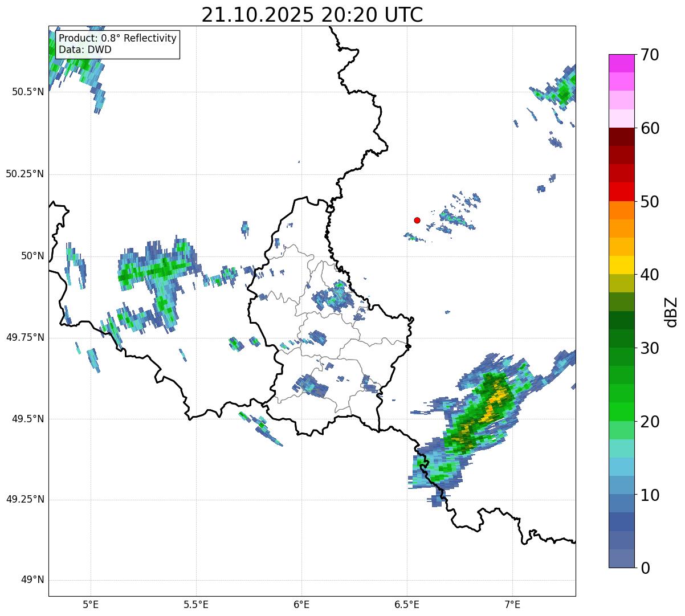
Task: Click the 50.5°N latitude label
Action: pyautogui.click(x=28, y=92)
